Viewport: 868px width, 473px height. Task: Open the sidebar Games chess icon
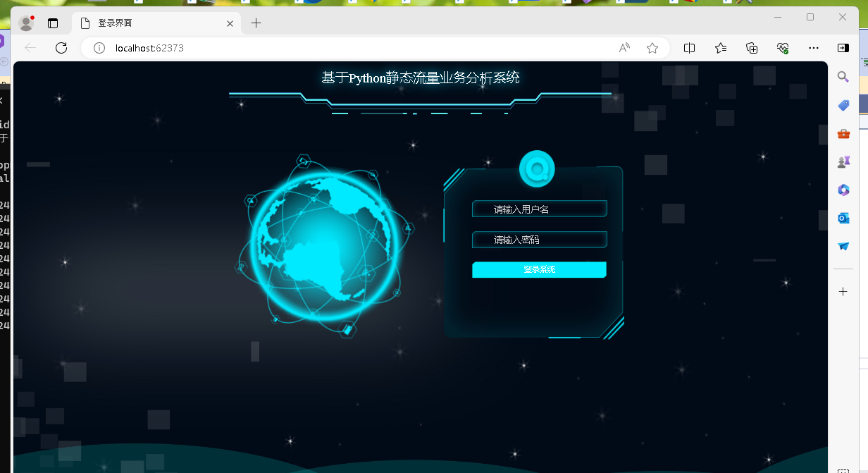843,161
